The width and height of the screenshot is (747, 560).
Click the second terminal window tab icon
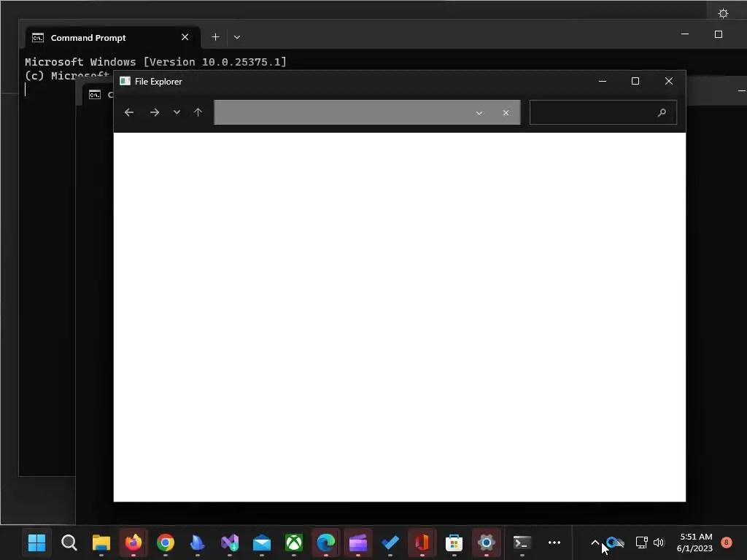95,95
